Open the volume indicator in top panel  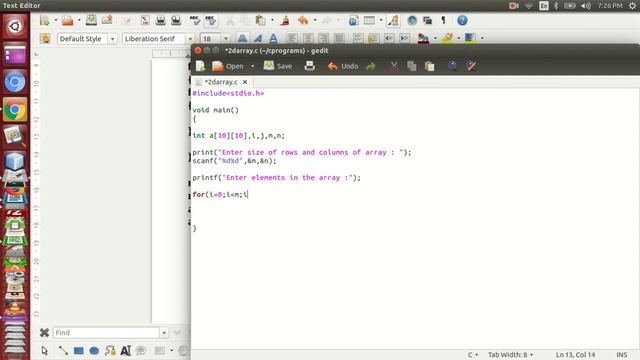tap(586, 6)
